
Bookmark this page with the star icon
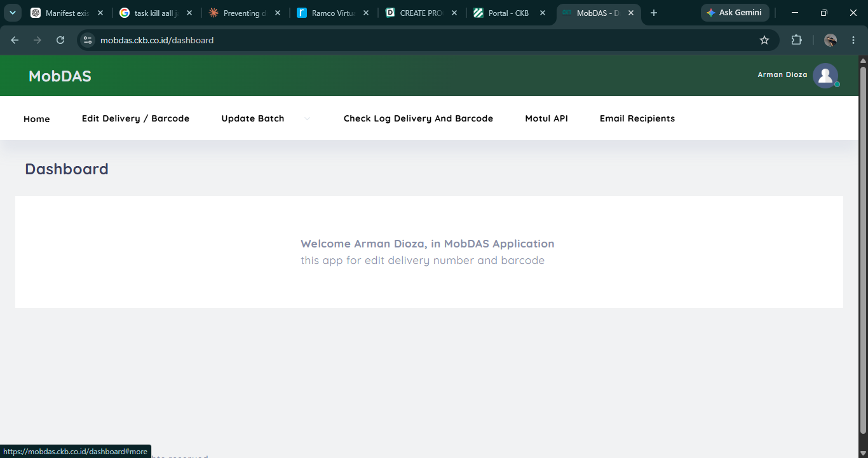[764, 40]
